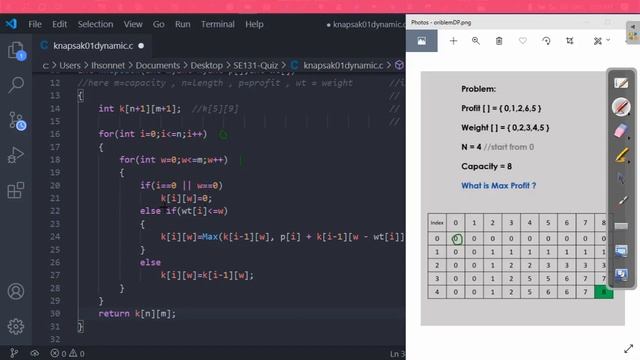Viewport: 640px width, 360px height.
Task: Click the screen capture monitor icon in annotation bar
Action: coord(621,251)
